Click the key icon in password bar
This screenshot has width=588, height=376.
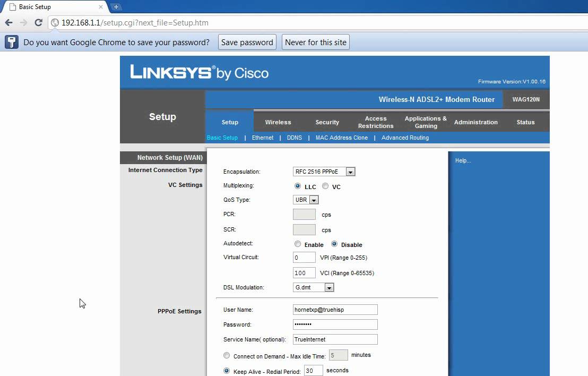(x=12, y=42)
